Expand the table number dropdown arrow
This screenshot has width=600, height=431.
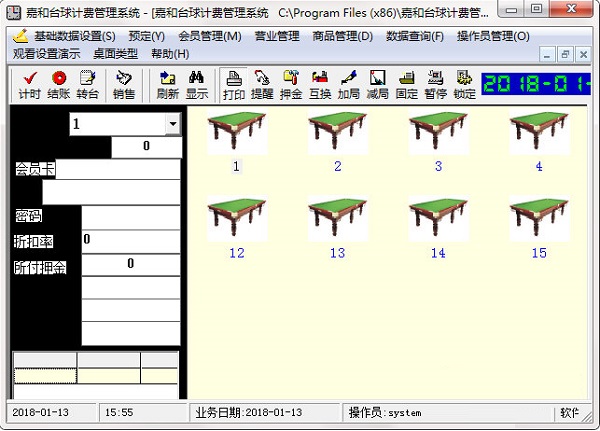pyautogui.click(x=173, y=124)
